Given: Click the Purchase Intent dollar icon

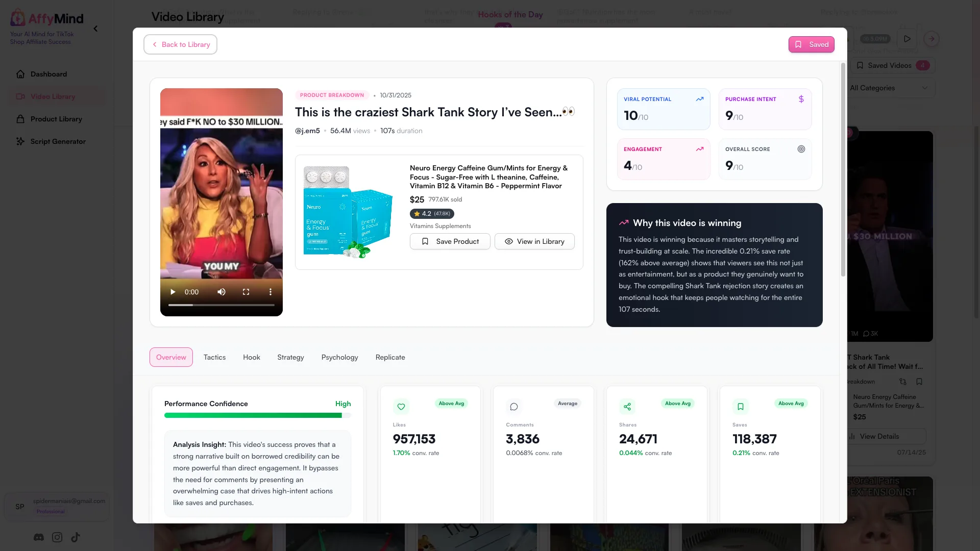Looking at the screenshot, I should coord(801,99).
